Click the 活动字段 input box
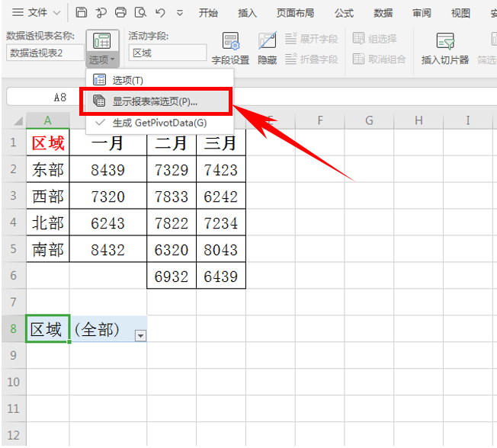Image resolution: width=497 pixels, height=448 pixels. click(168, 53)
